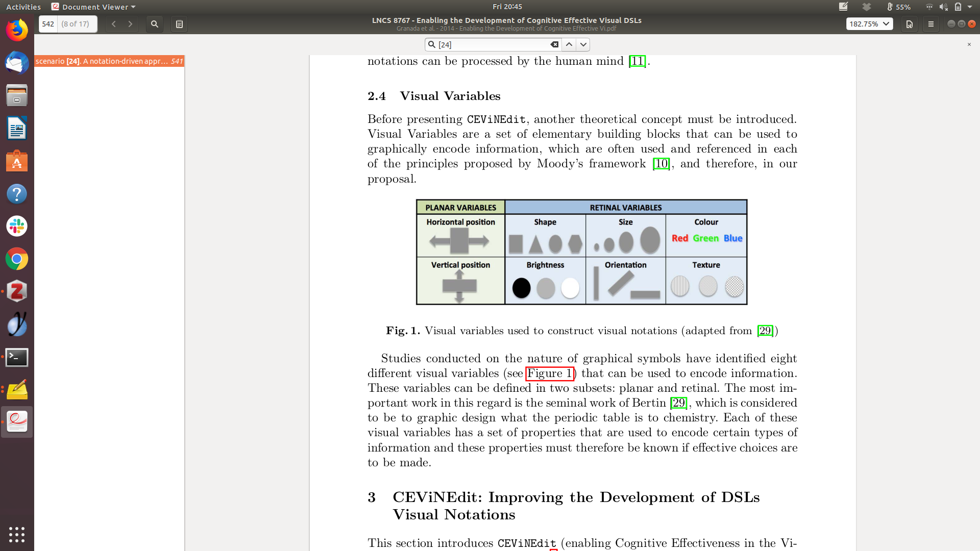Select page number 542 entry box
980x551 pixels.
coord(48,24)
